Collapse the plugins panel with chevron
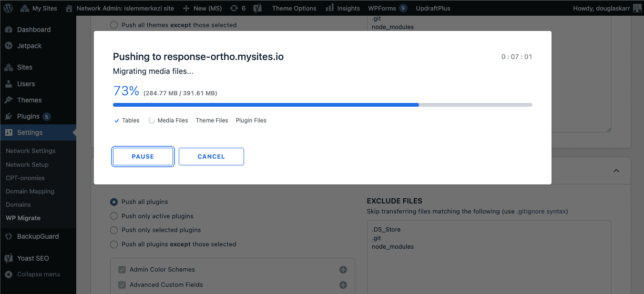 point(616,171)
